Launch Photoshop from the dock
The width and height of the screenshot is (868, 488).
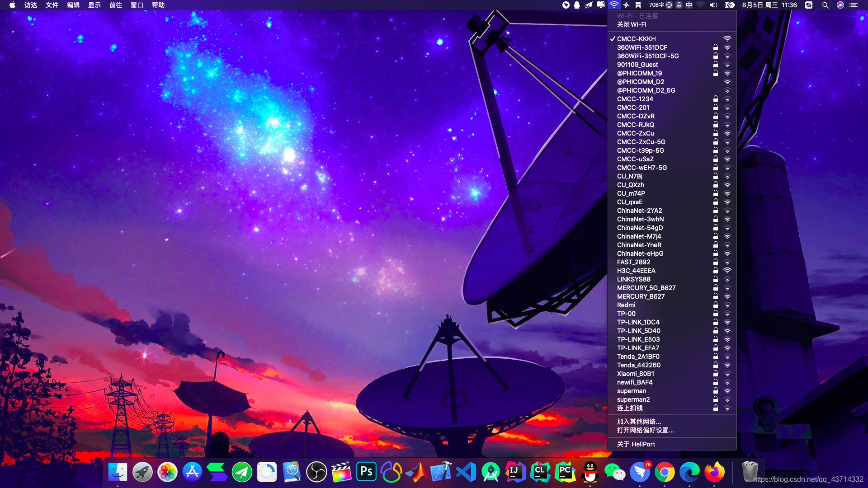coord(366,472)
